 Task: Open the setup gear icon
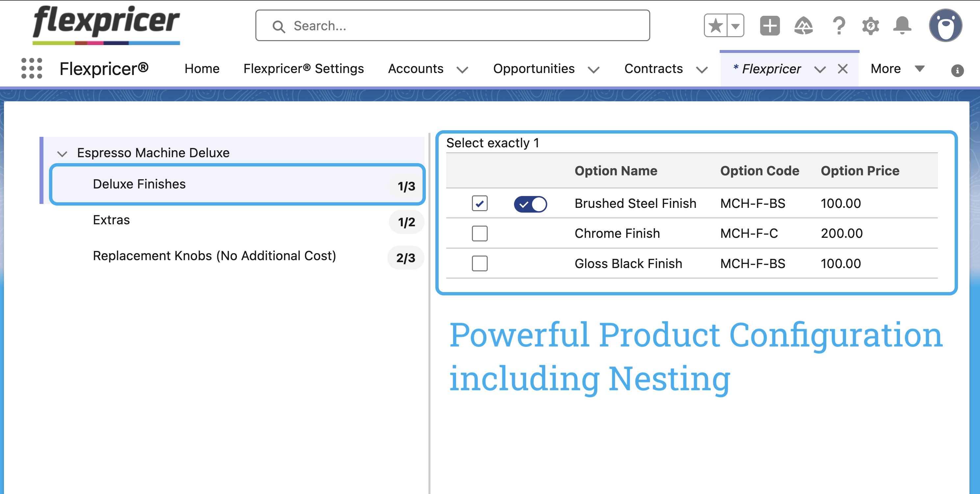870,26
